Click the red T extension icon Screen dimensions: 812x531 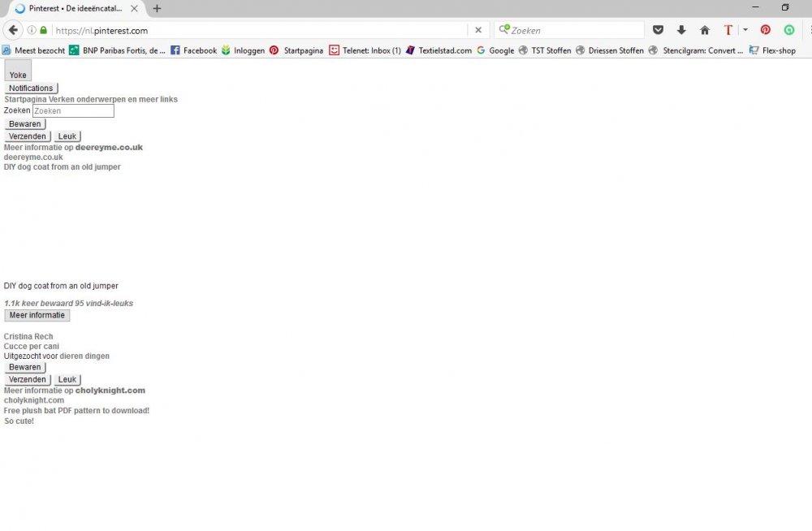click(728, 30)
